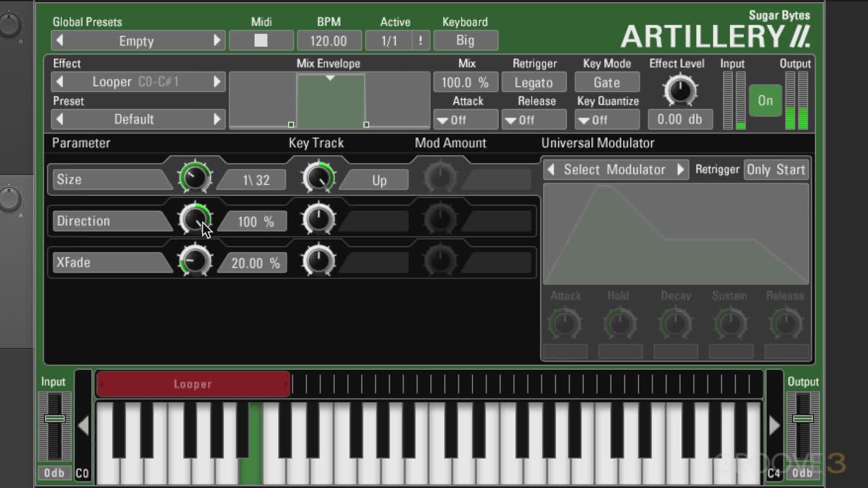Image resolution: width=868 pixels, height=488 pixels.
Task: Click the XFade parameter knob
Action: [195, 261]
